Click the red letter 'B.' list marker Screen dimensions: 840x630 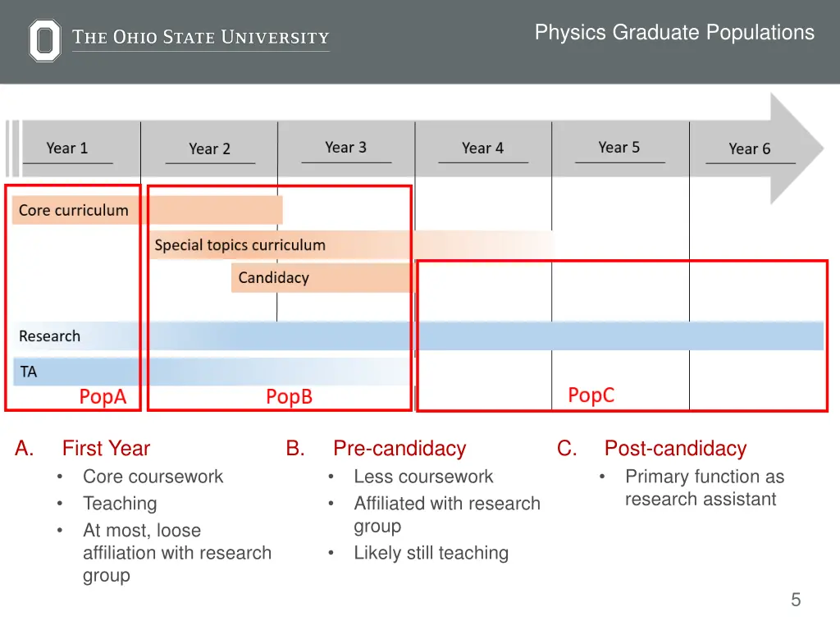[x=295, y=449]
